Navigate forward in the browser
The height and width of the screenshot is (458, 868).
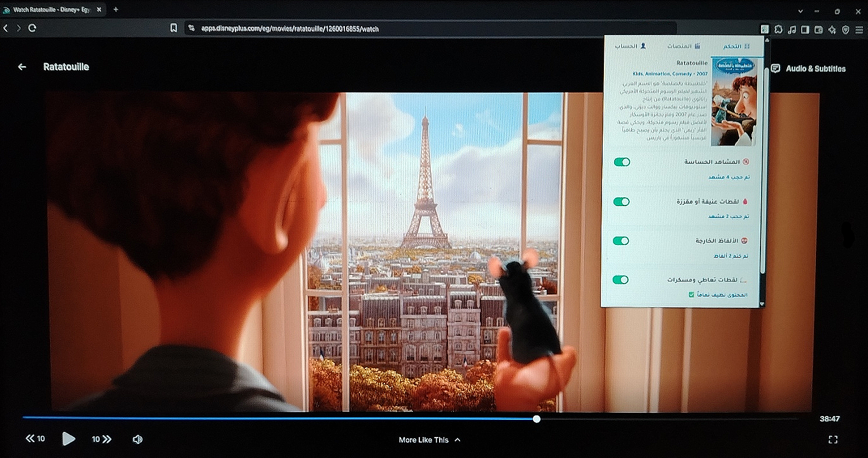pyautogui.click(x=18, y=28)
